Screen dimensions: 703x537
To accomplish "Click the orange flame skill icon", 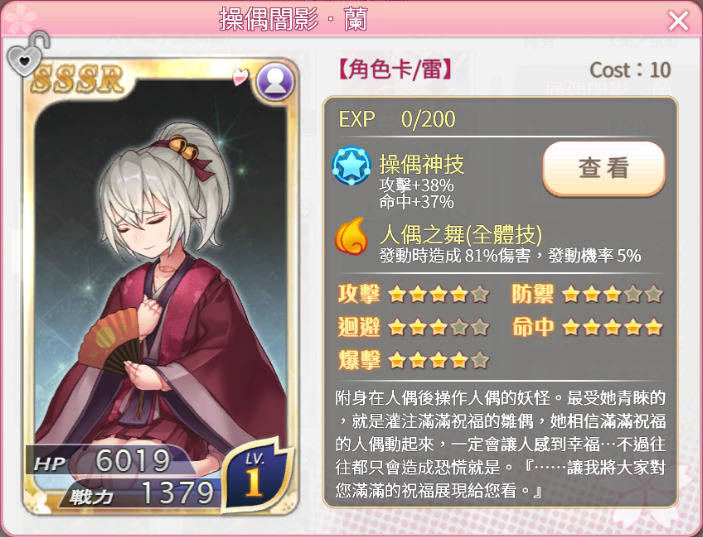I will click(x=351, y=236).
